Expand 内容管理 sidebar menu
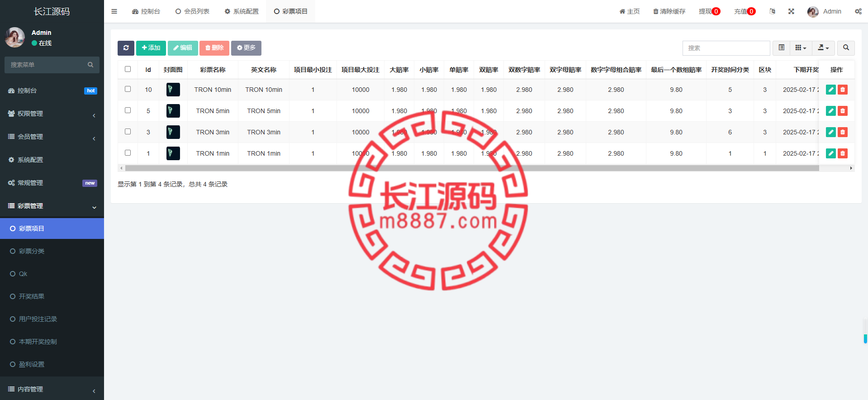The height and width of the screenshot is (400, 868). (x=52, y=389)
